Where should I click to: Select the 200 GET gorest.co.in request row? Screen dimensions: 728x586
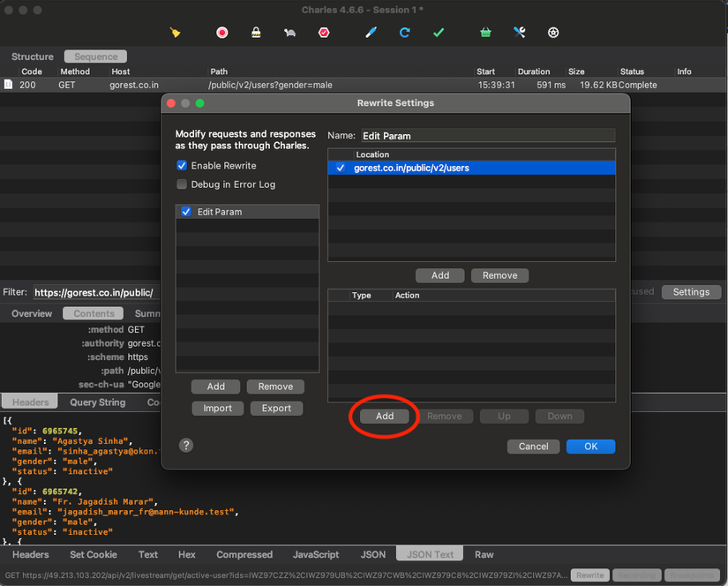click(364, 85)
